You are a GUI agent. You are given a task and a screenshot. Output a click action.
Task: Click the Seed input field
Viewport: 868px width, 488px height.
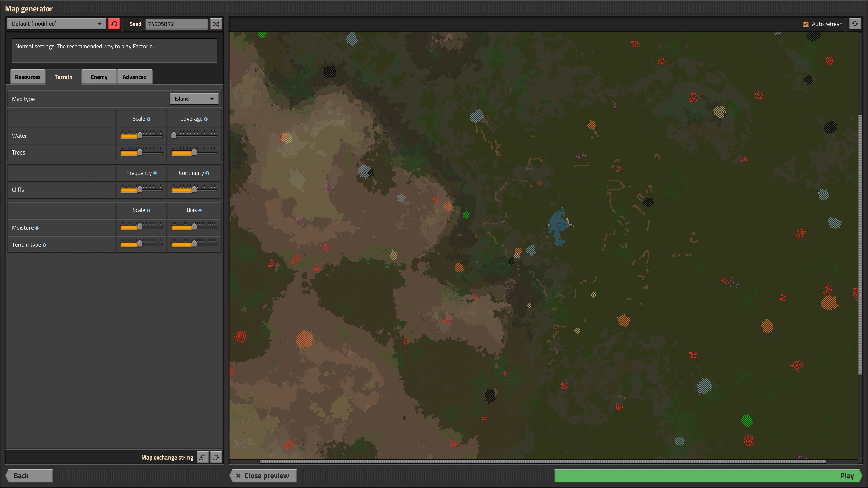[x=176, y=24]
